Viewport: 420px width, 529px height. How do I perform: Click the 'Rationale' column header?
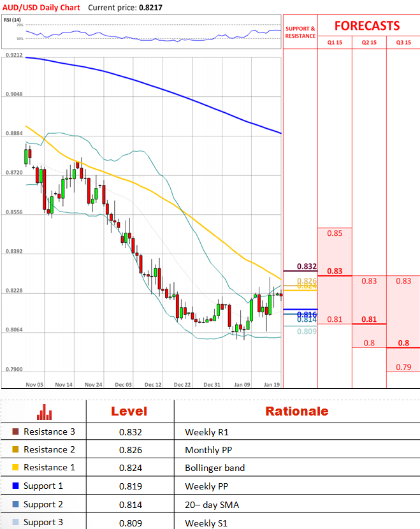point(297,411)
